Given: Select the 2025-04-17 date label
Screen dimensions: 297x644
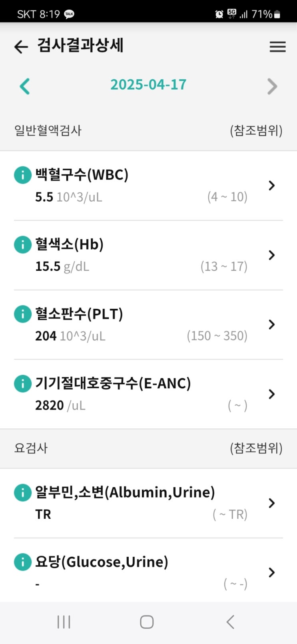Looking at the screenshot, I should tap(148, 84).
